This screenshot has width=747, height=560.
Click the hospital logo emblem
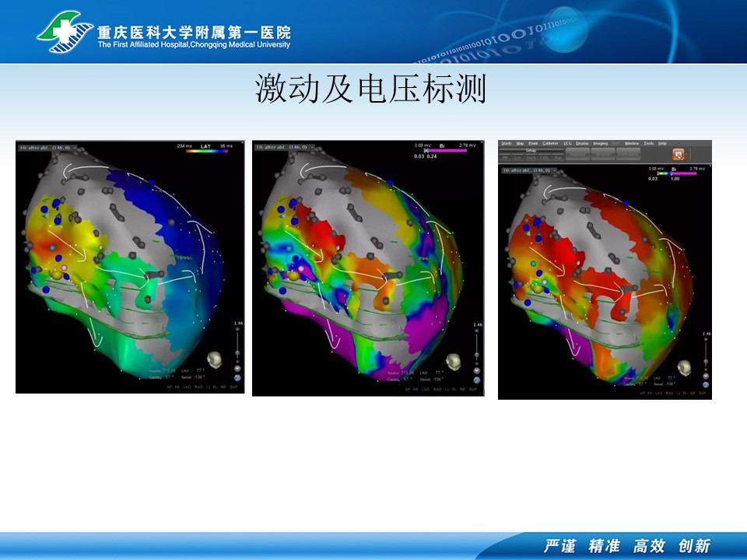coord(65,31)
